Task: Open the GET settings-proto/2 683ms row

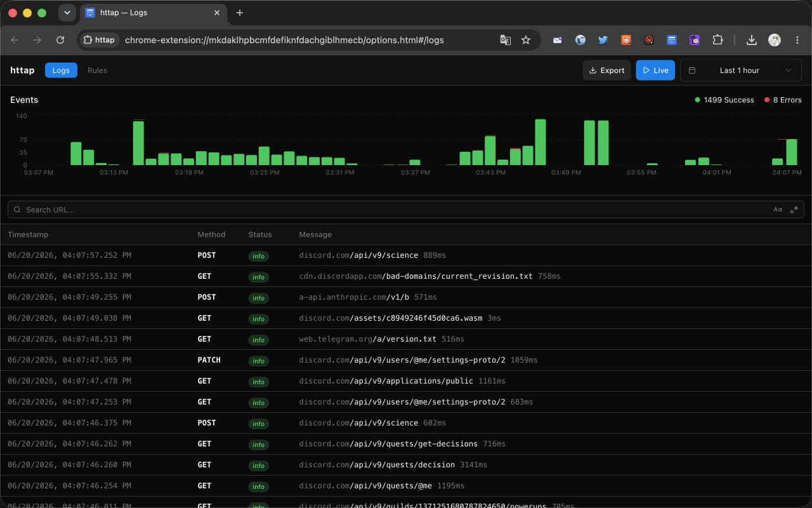Action: 406,402
